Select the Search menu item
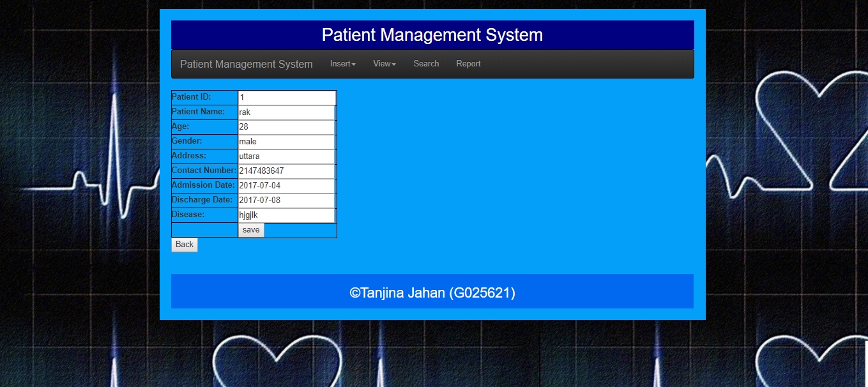The image size is (868, 387). point(425,64)
